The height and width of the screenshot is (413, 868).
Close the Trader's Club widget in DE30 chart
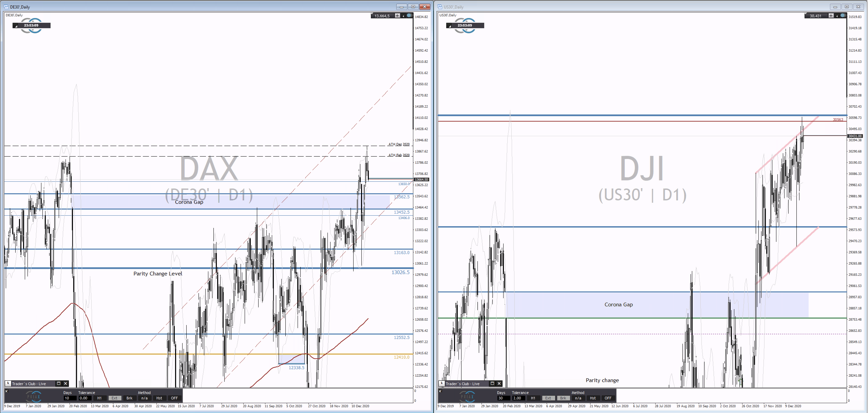click(66, 384)
